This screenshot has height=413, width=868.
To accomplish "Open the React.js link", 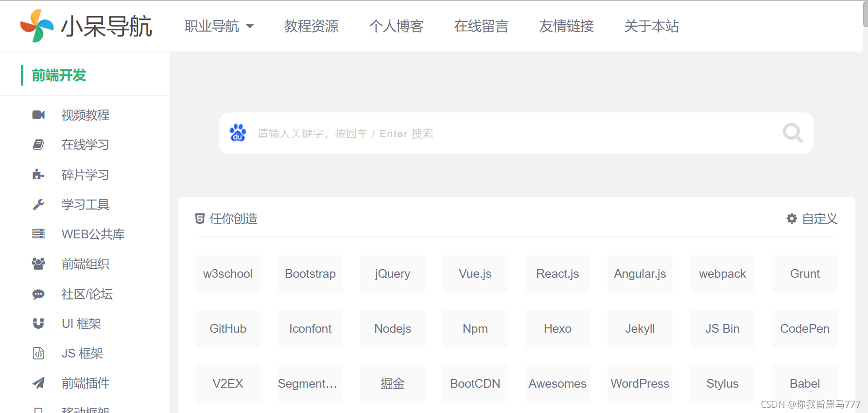I will point(557,273).
